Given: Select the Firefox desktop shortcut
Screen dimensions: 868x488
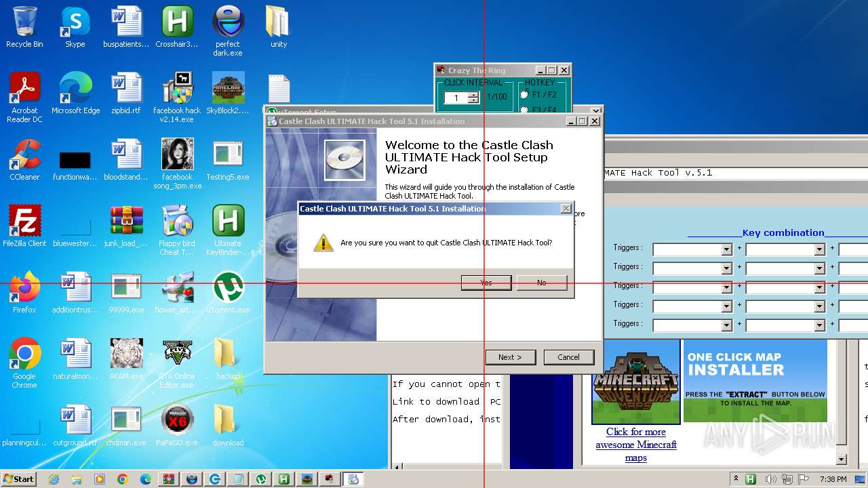Looking at the screenshot, I should point(24,293).
